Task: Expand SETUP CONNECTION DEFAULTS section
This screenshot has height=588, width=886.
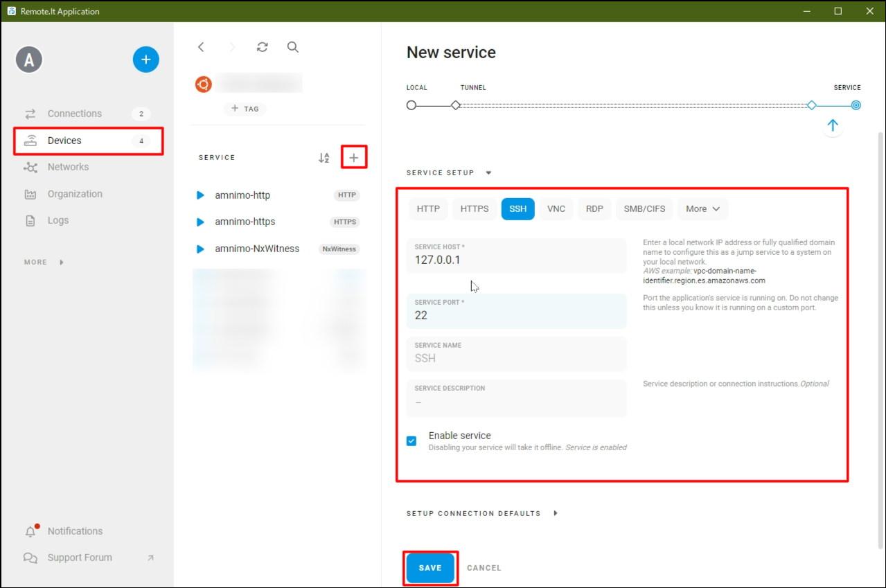Action: 482,514
